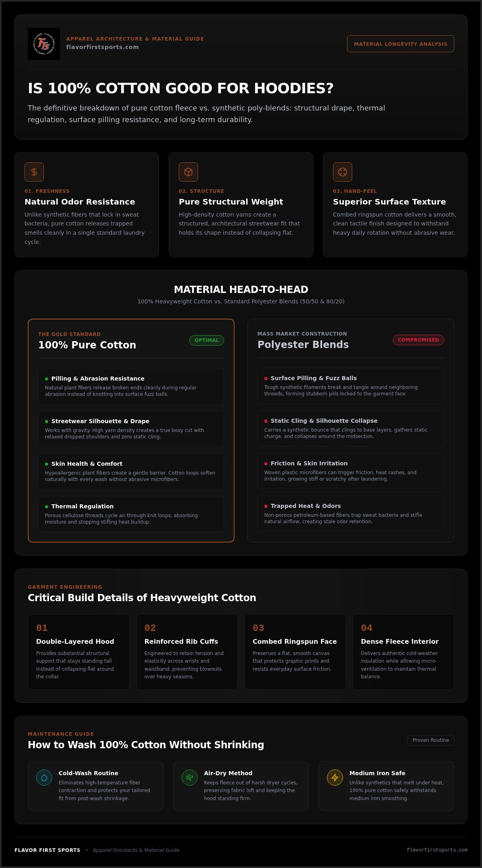Click the Air-Dry Method title

[228, 773]
